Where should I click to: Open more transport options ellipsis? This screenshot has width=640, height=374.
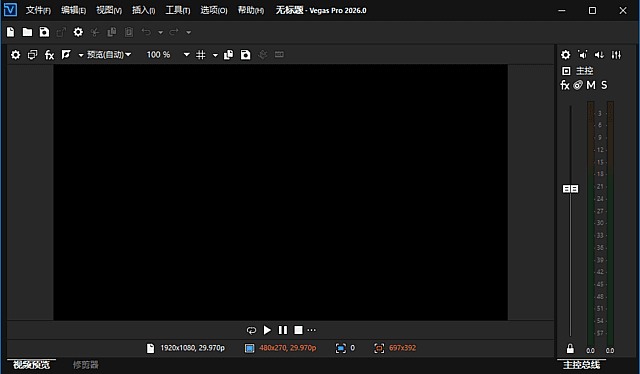coord(311,330)
